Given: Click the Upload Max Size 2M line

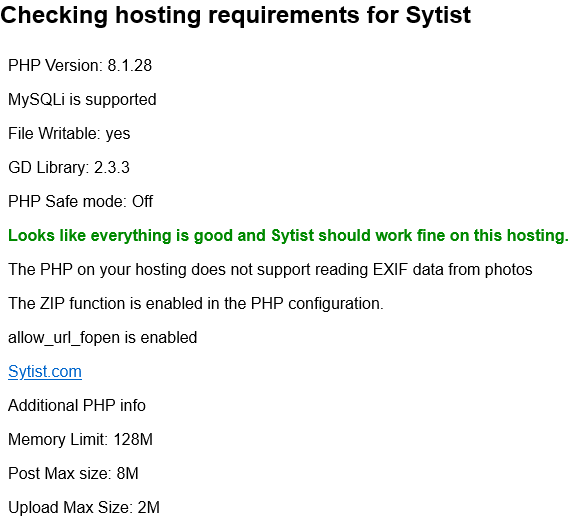Looking at the screenshot, I should click(x=84, y=508).
